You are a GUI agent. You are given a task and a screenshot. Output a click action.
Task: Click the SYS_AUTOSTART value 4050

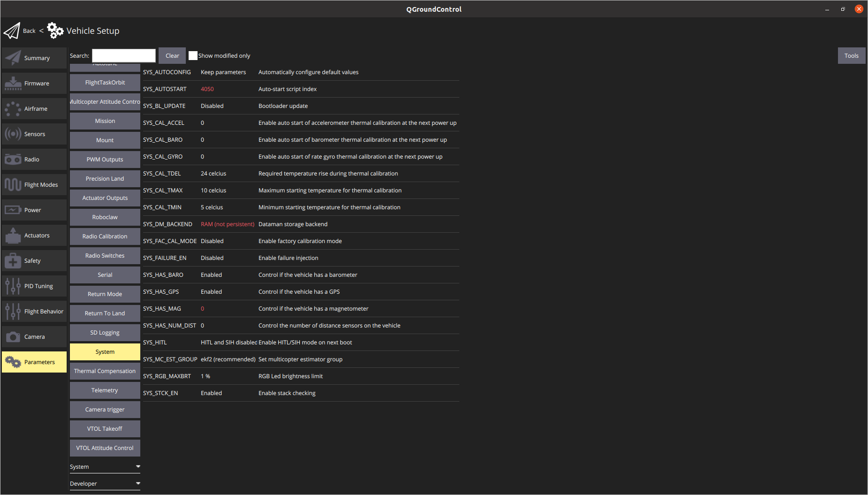207,89
